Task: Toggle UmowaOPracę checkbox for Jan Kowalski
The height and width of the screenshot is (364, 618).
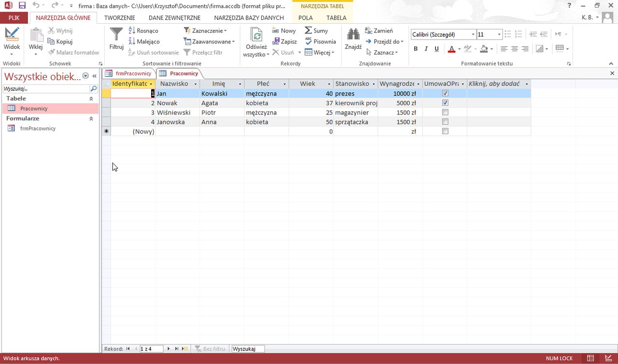Action: 445,93
